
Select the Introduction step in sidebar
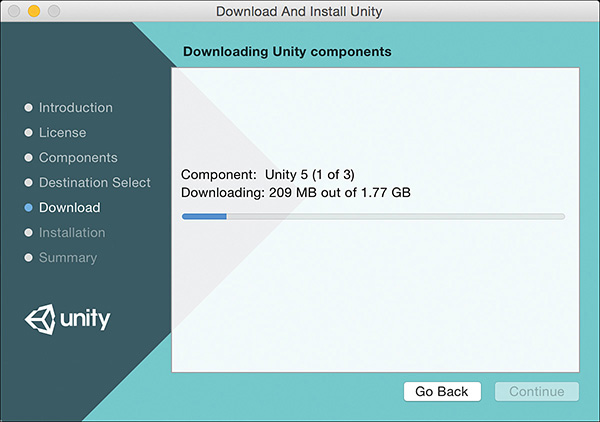pyautogui.click(x=76, y=108)
